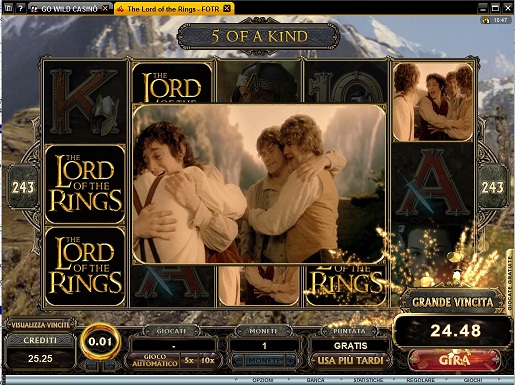Click the gold ring coin value 0.01
The height and width of the screenshot is (385, 515).
point(100,342)
